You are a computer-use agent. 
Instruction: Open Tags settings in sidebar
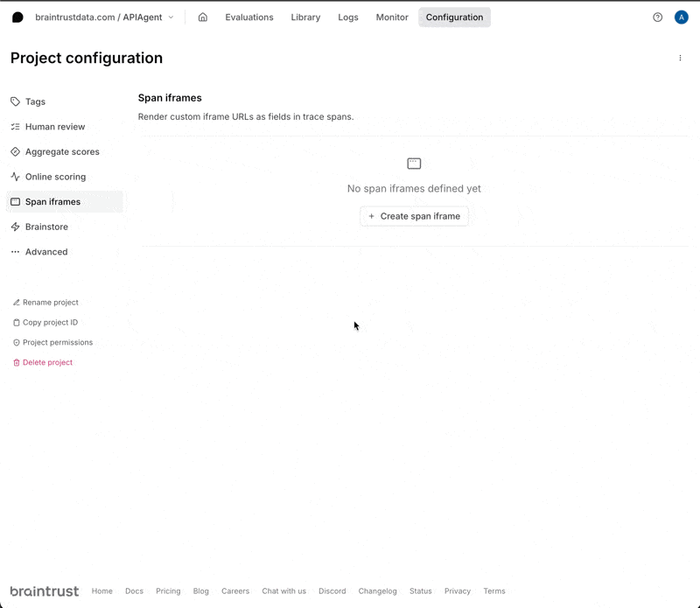[35, 101]
